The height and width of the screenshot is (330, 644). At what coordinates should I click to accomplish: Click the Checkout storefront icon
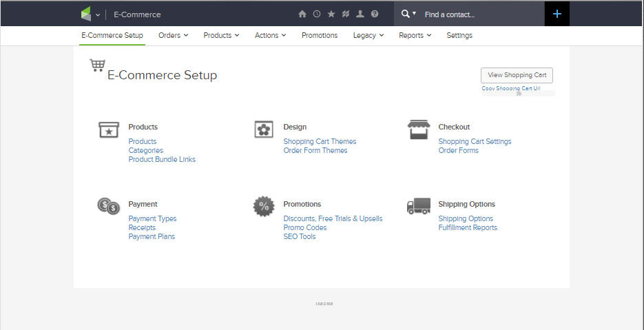[x=419, y=130]
